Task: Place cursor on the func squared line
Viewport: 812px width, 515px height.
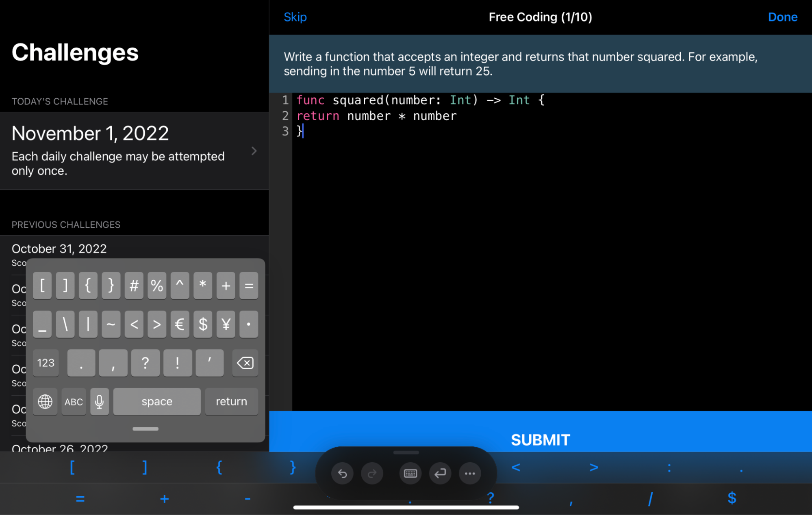Action: click(x=420, y=100)
